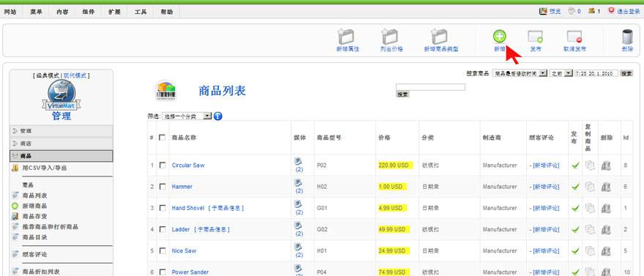
Task: Open the 网站 menu
Action: (x=10, y=12)
